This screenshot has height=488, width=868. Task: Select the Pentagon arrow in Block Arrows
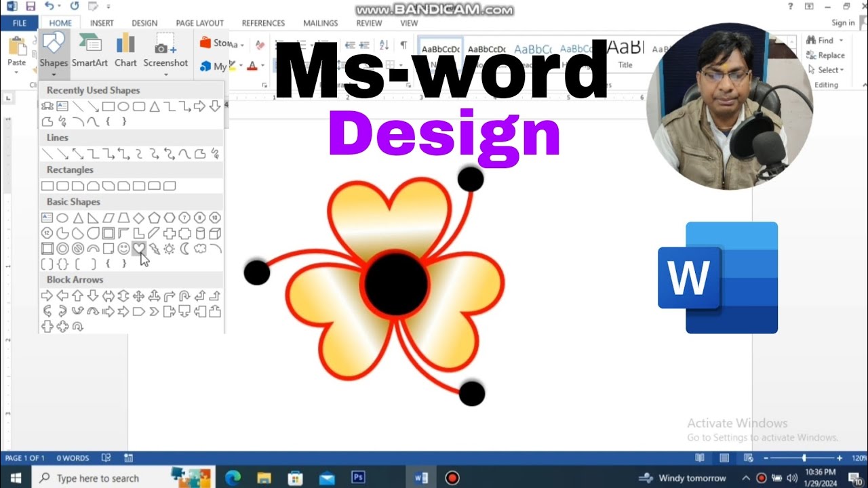(138, 312)
